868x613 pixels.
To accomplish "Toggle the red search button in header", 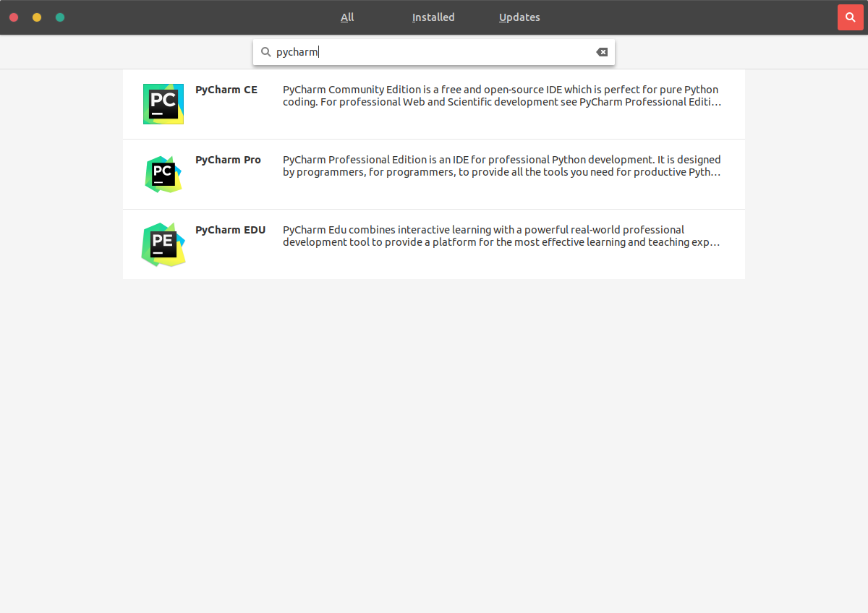I will pyautogui.click(x=850, y=17).
